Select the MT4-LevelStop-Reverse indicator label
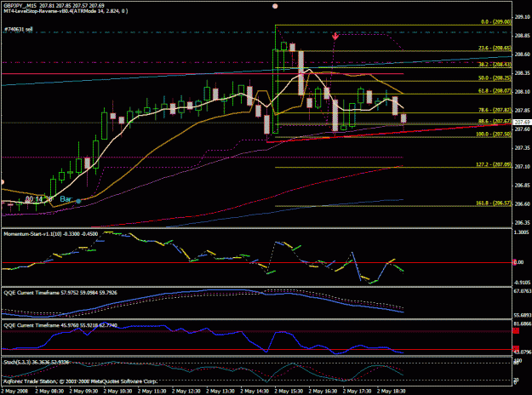Image resolution: width=532 pixels, height=395 pixels. [66, 11]
